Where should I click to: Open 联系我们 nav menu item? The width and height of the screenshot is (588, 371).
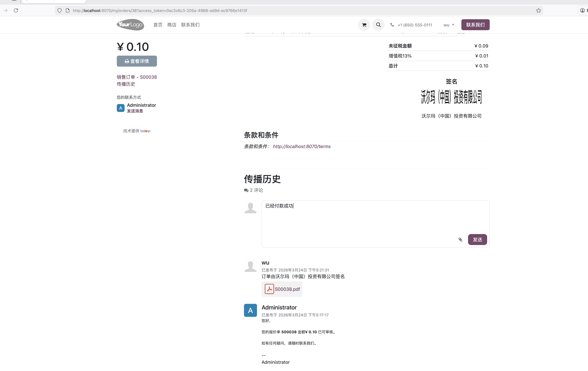tap(190, 25)
